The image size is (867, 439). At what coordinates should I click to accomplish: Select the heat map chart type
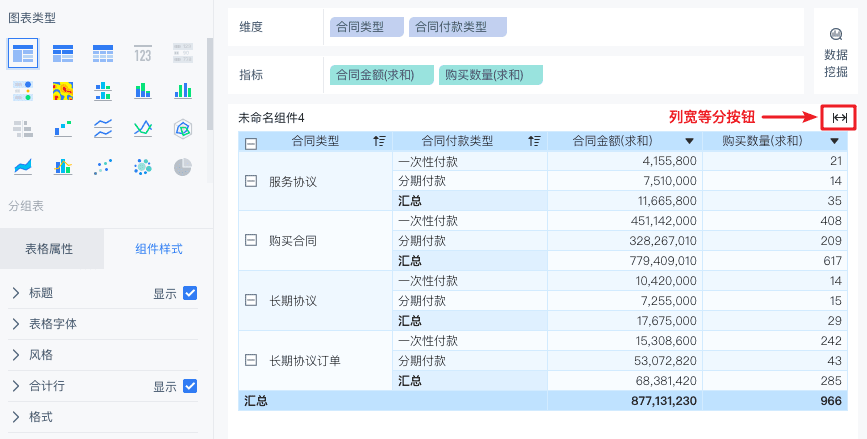tap(62, 91)
